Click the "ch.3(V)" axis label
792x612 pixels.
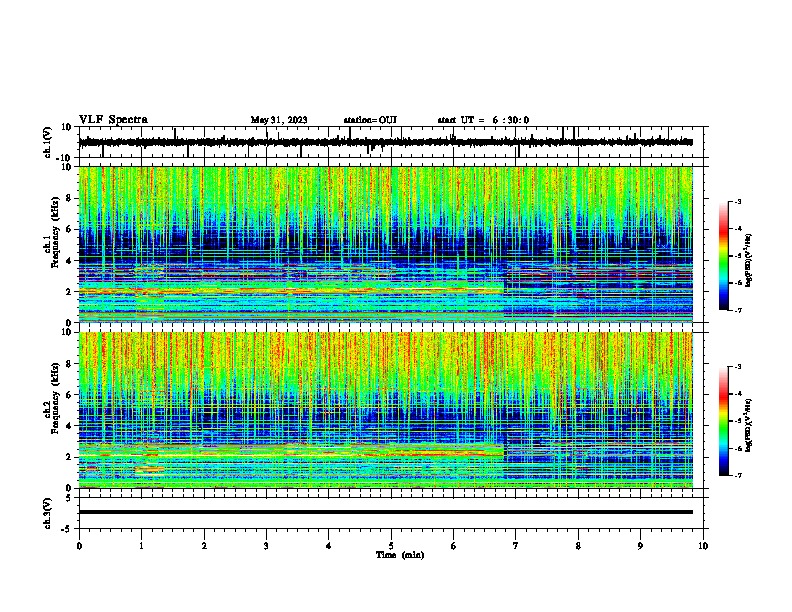48,513
